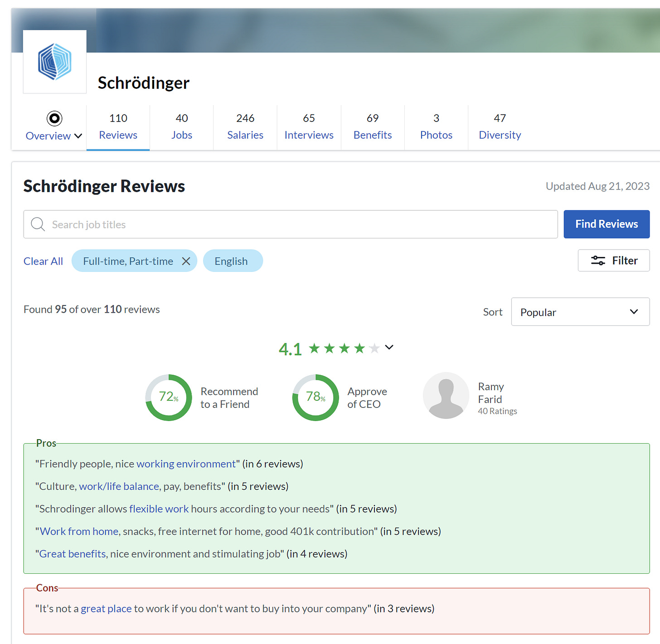Open the work/life balance link
660x644 pixels.
point(119,486)
